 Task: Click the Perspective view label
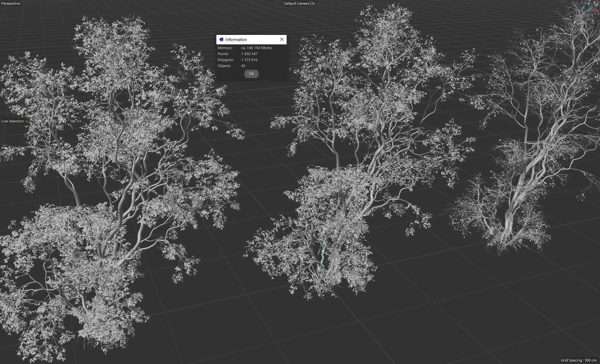[11, 3]
